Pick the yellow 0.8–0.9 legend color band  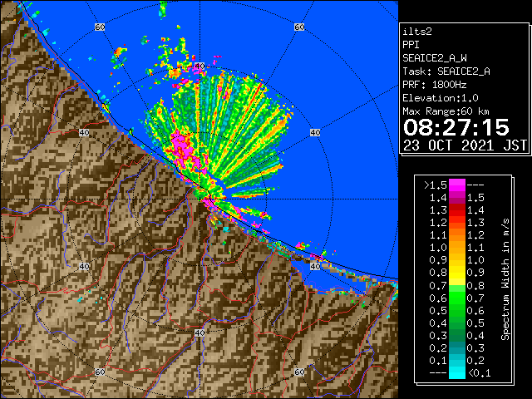[457, 273]
